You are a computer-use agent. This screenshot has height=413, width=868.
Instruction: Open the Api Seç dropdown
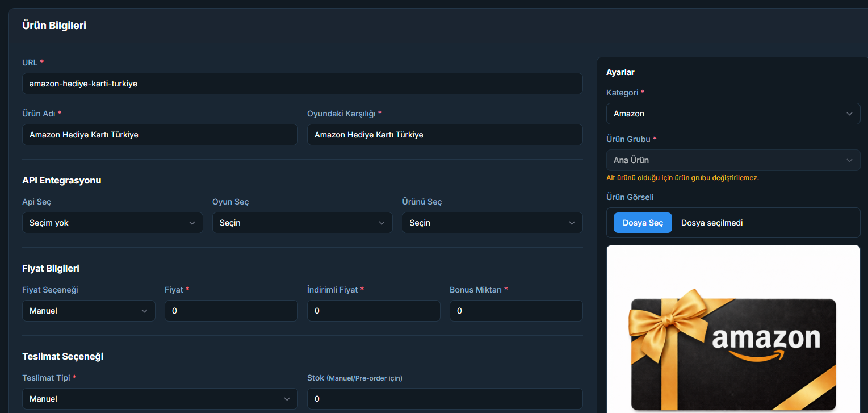[112, 223]
